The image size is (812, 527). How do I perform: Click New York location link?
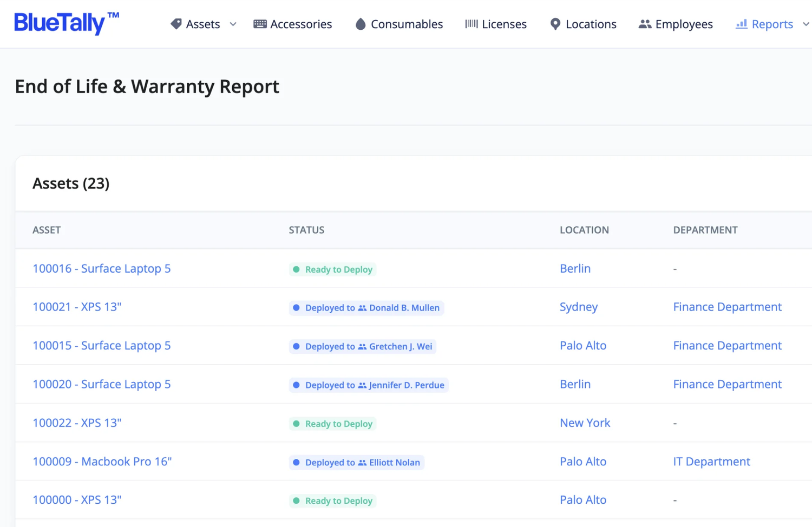(585, 423)
